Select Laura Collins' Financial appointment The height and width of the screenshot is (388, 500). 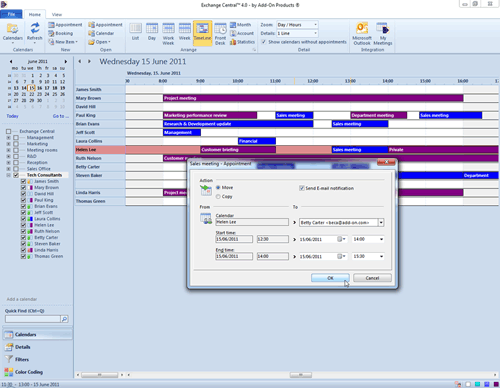pos(257,141)
